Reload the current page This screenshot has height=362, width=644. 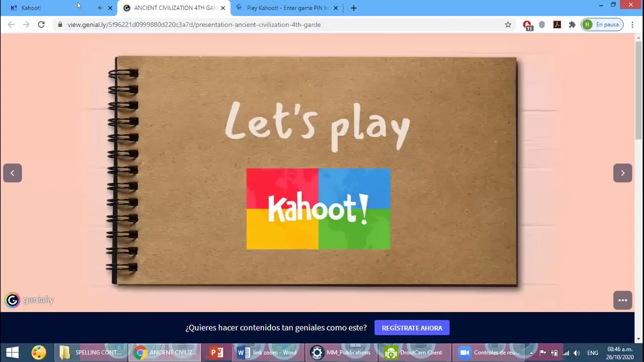pyautogui.click(x=41, y=25)
